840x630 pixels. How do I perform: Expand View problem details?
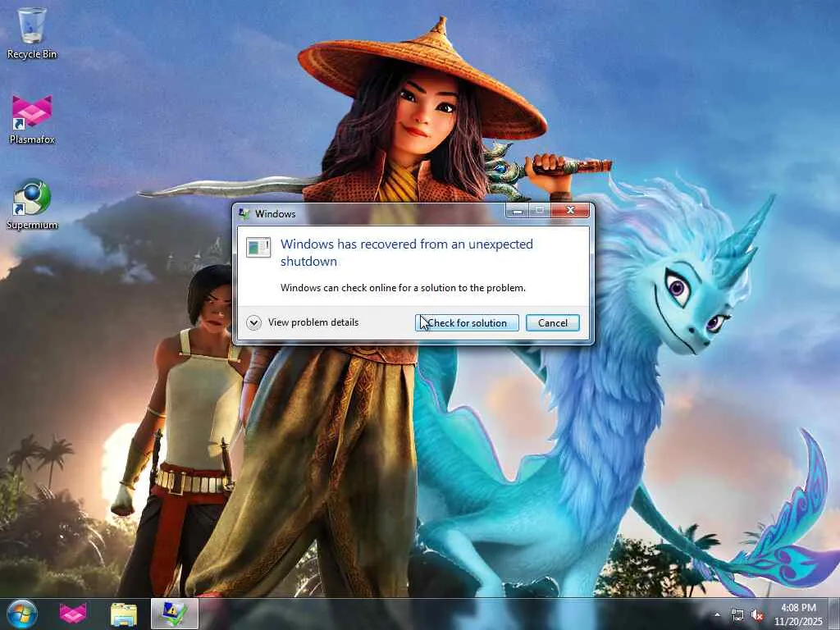(x=303, y=322)
